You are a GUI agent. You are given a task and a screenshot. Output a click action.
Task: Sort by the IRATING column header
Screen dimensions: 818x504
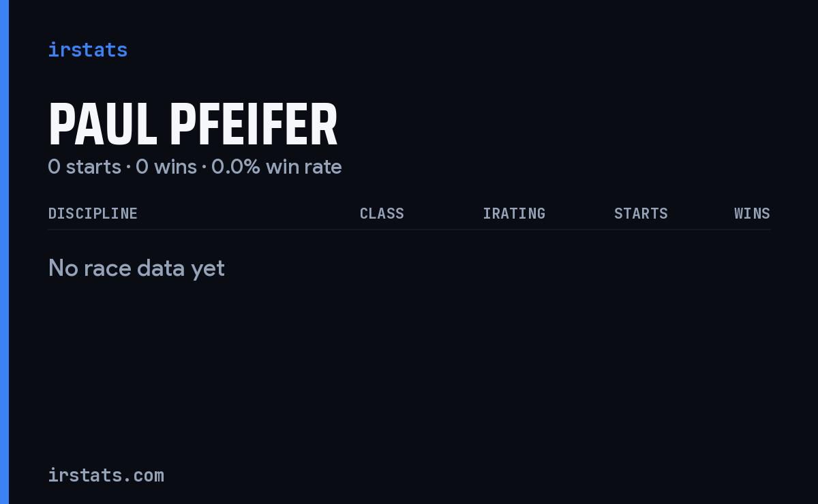click(x=514, y=214)
